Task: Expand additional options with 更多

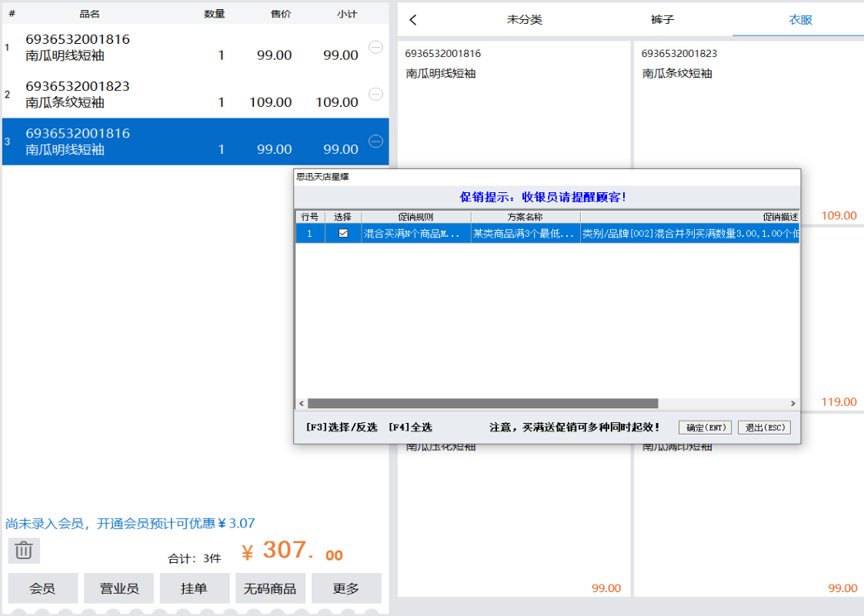Action: tap(346, 588)
